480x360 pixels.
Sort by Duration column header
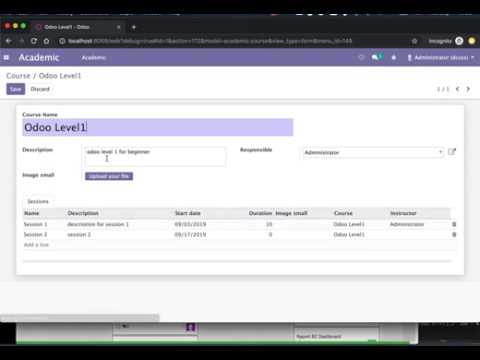pyautogui.click(x=260, y=213)
